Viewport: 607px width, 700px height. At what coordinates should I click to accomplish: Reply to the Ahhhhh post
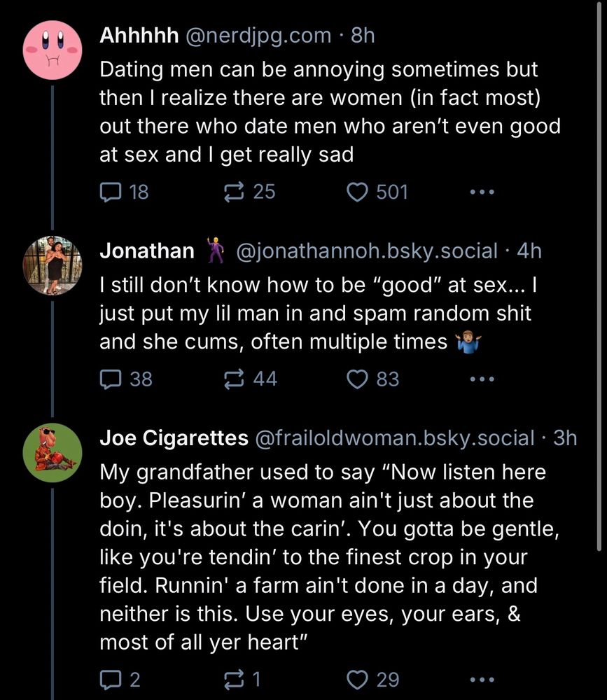point(111,192)
